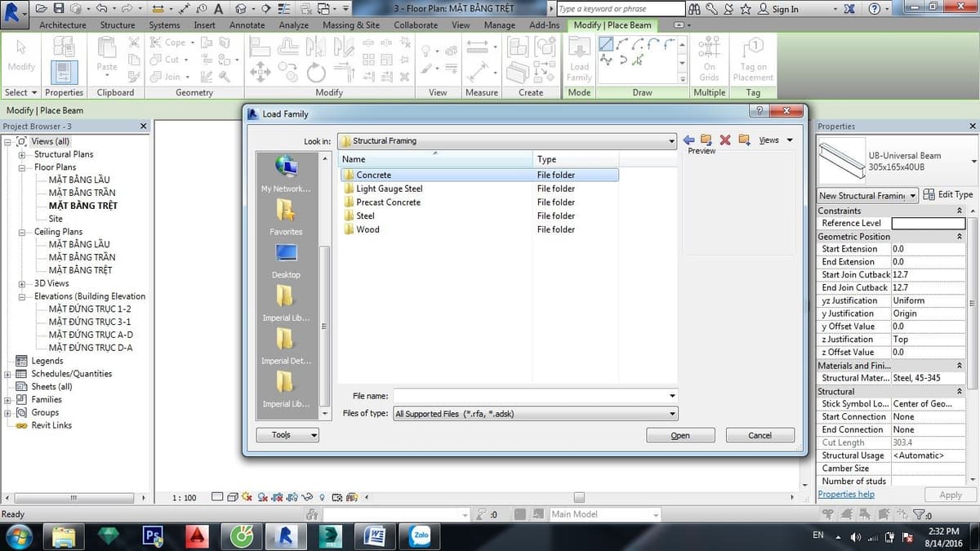Viewport: 980px width, 551px height.
Task: Toggle the Properties palette ribbon icon
Action: (x=64, y=71)
